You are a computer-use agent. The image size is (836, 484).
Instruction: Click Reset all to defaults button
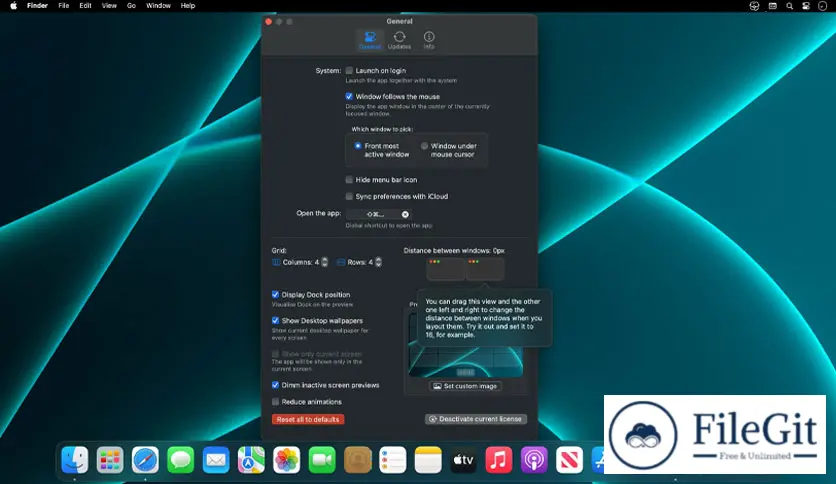tap(308, 420)
